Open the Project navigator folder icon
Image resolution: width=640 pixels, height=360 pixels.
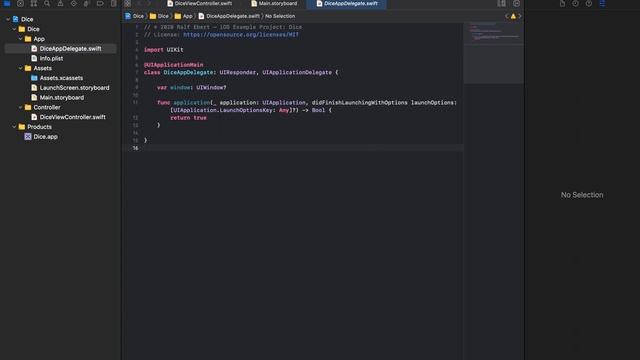pos(7,4)
